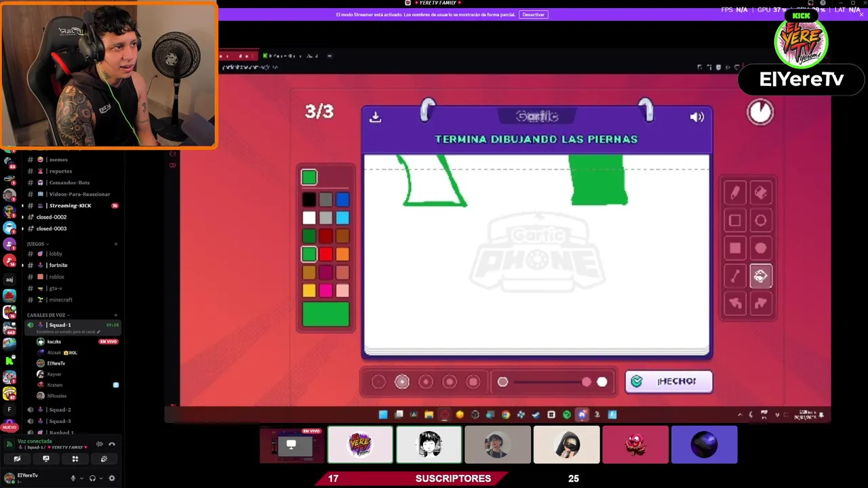Share your screen in Discord
The image size is (868, 488).
click(x=46, y=459)
